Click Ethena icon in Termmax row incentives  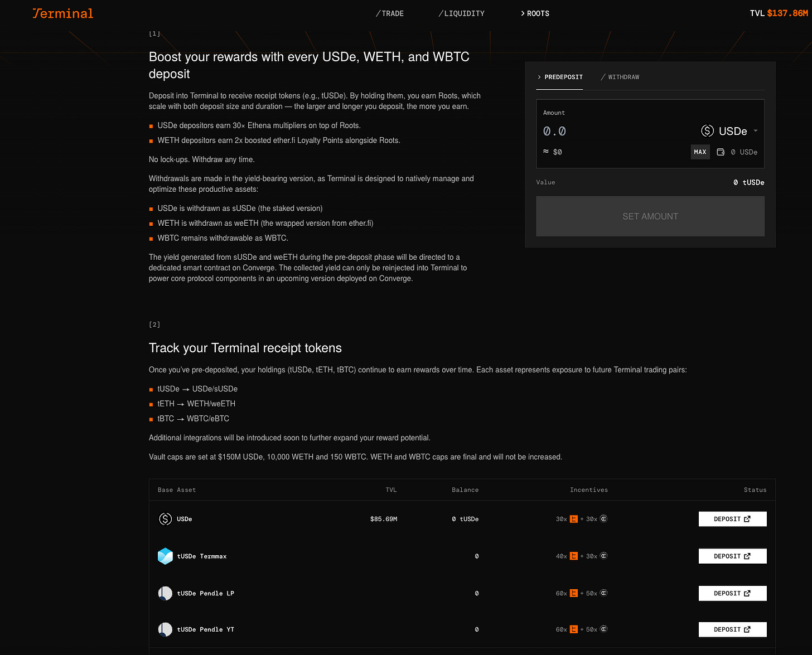coord(603,556)
